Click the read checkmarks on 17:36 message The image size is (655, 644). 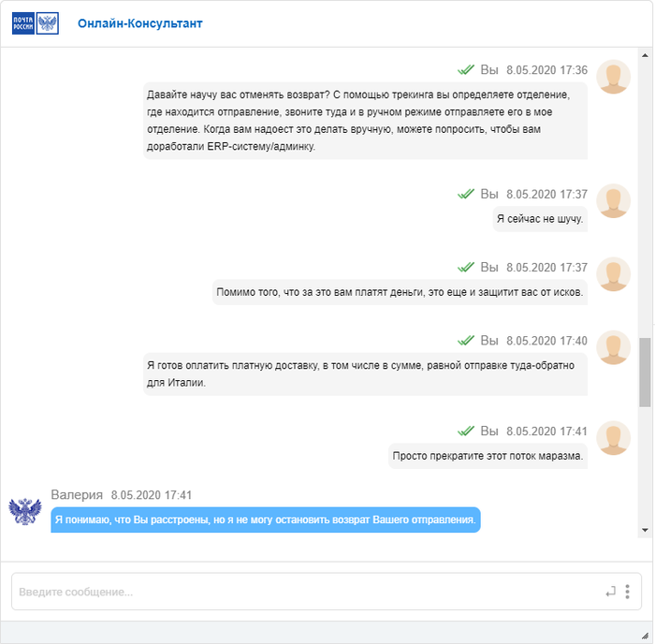click(x=466, y=70)
